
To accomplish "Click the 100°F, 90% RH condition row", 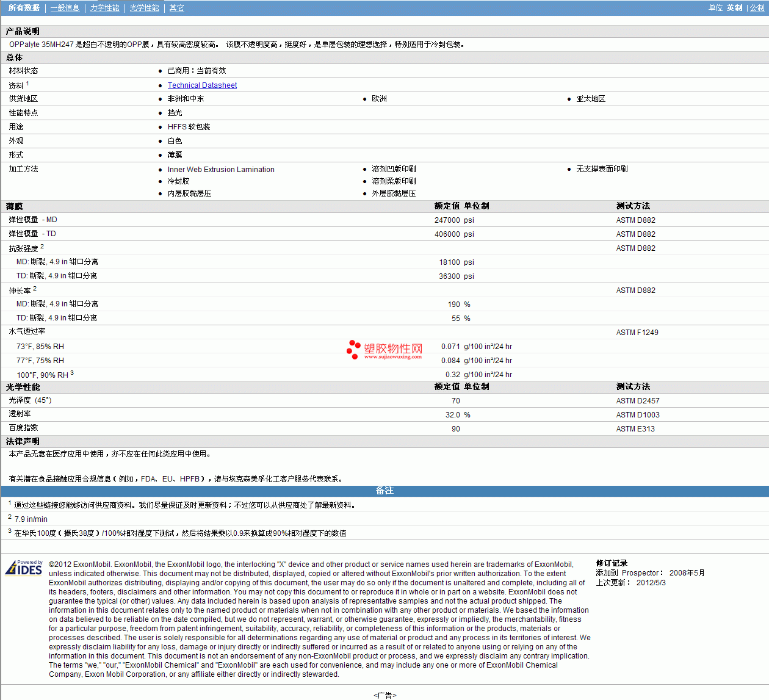I will pyautogui.click(x=45, y=375).
